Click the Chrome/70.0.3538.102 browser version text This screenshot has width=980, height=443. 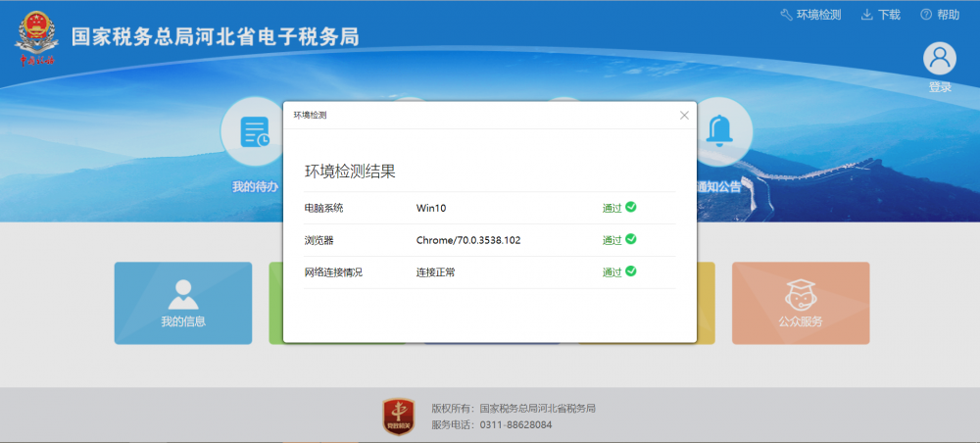pos(467,240)
